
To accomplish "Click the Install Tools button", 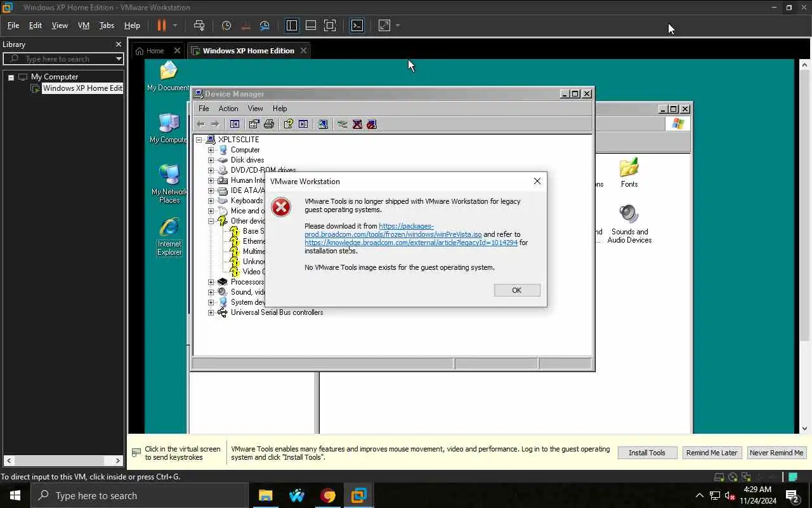I will 647,453.
